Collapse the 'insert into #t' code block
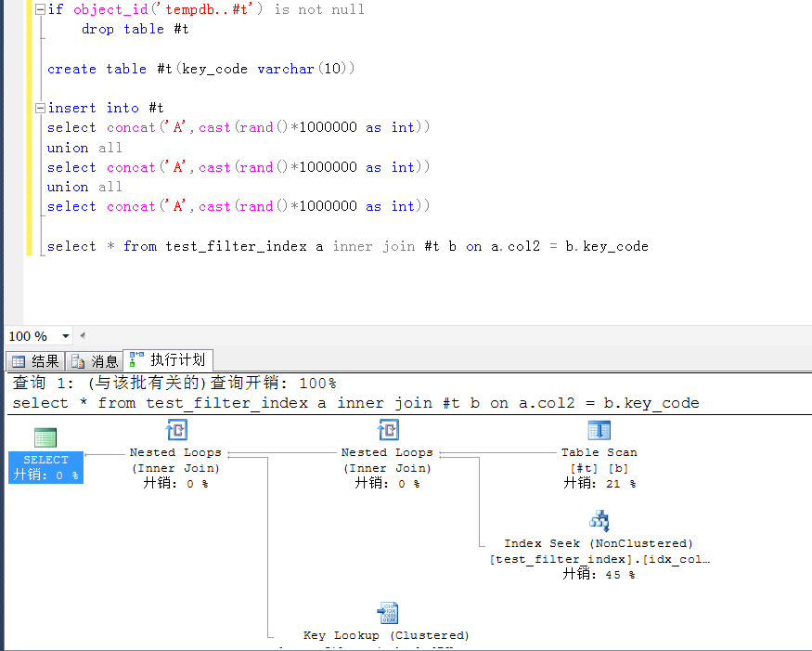Screen dimensions: 812x651 pyautogui.click(x=39, y=109)
